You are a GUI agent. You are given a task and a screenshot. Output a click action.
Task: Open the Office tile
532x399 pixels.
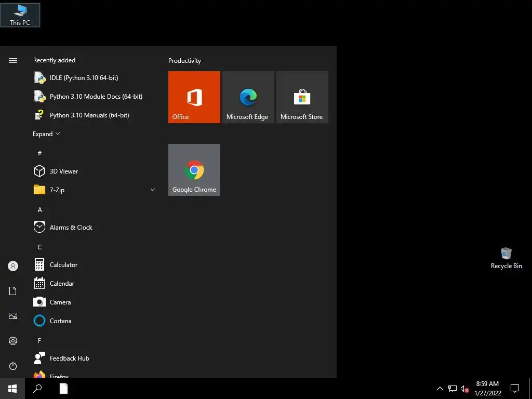point(194,97)
